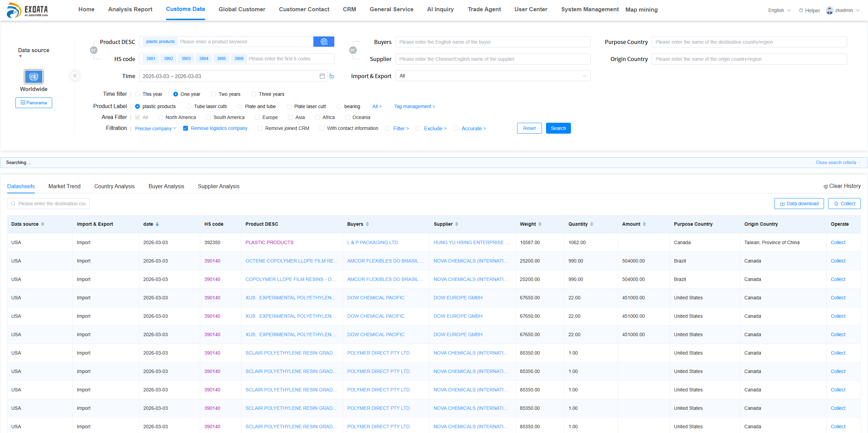Uncheck Remove logistics company
Screen dimensions: 868x433
[x=186, y=128]
